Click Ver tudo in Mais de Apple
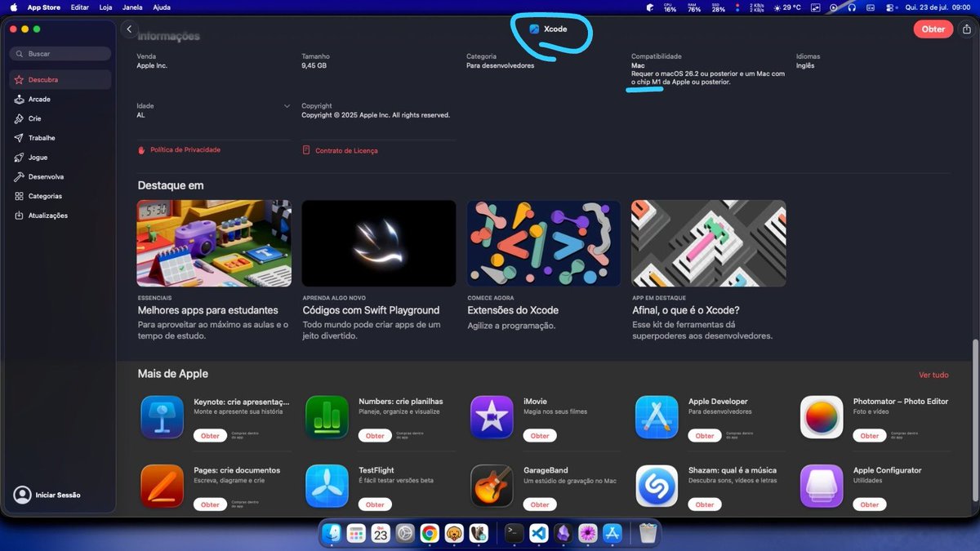 [x=933, y=375]
